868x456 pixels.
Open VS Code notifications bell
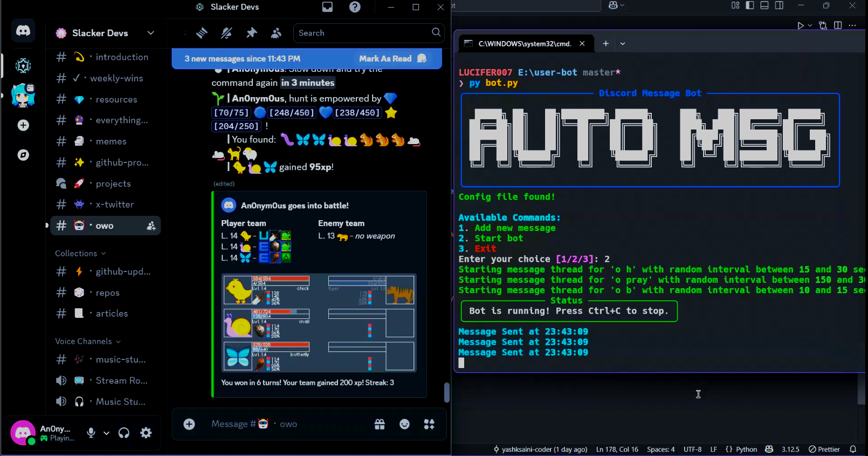click(853, 450)
